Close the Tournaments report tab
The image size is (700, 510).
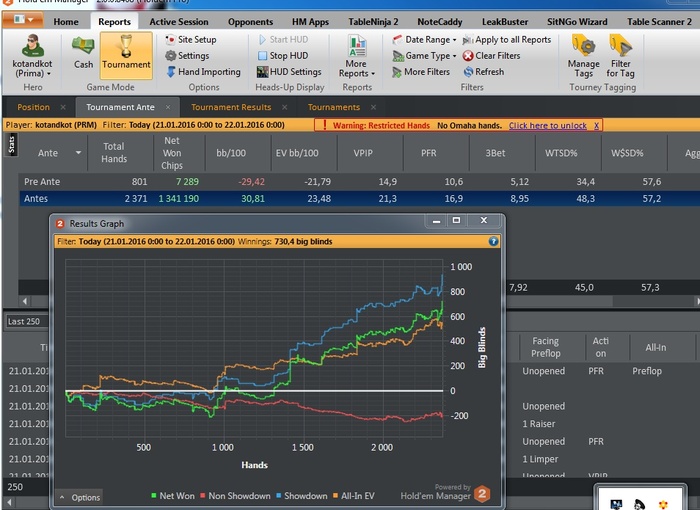(373, 107)
